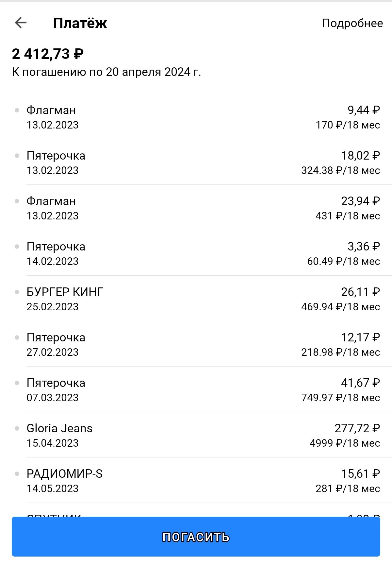Click the total 2 412,73 ₽ amount
392x568 pixels.
point(48,54)
